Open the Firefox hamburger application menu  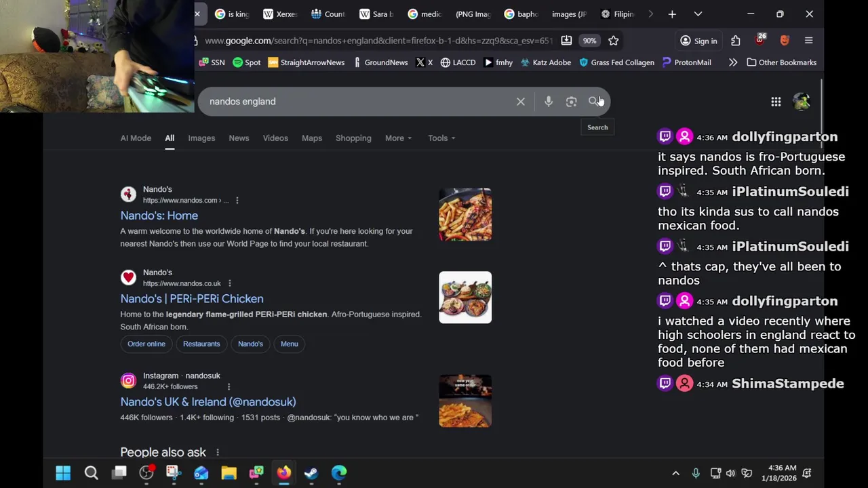click(x=808, y=41)
